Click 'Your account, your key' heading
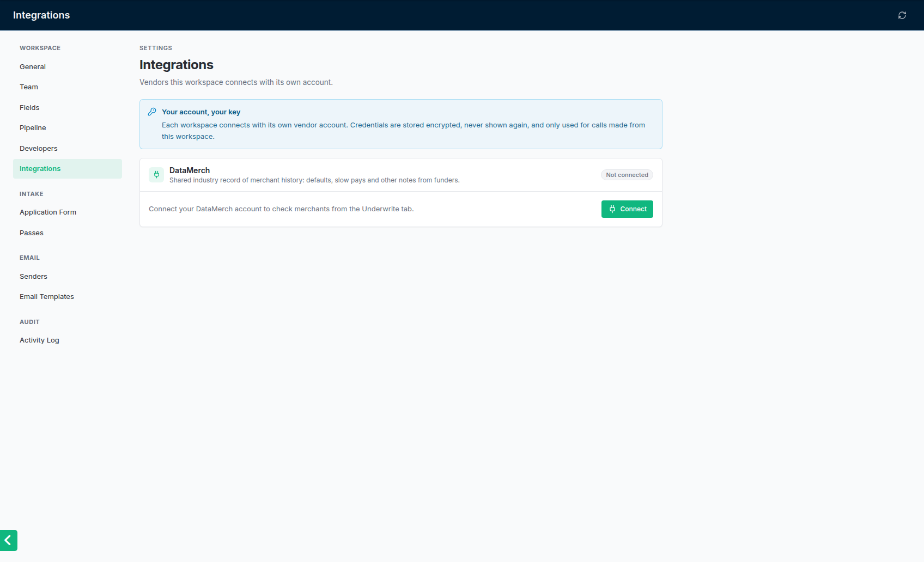Image resolution: width=924 pixels, height=562 pixels. [x=201, y=112]
